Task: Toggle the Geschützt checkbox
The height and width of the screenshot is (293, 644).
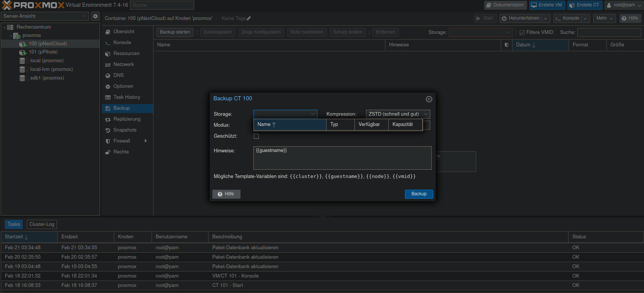Action: pyautogui.click(x=256, y=137)
